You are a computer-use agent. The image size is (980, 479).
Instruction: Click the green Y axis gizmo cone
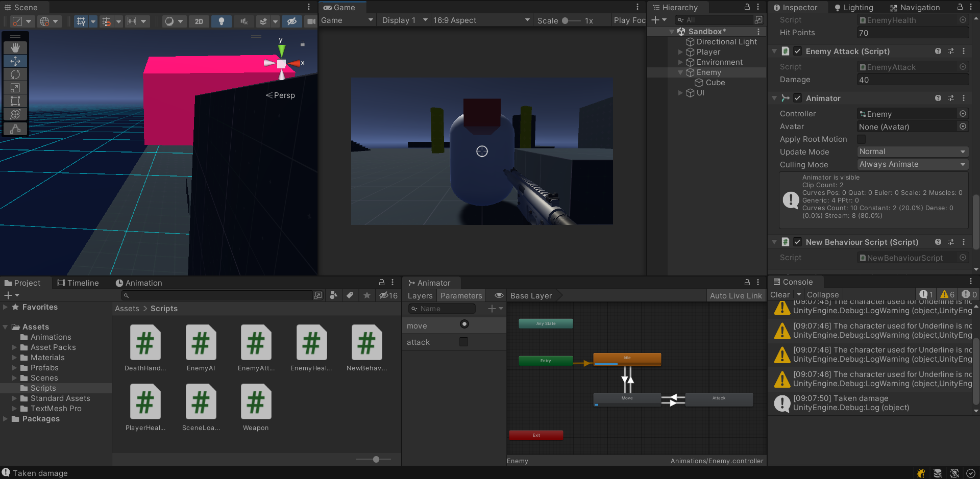[281, 50]
